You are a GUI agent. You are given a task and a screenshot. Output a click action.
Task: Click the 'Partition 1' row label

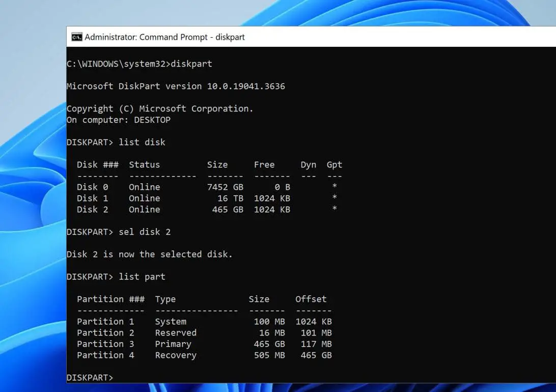click(x=105, y=321)
